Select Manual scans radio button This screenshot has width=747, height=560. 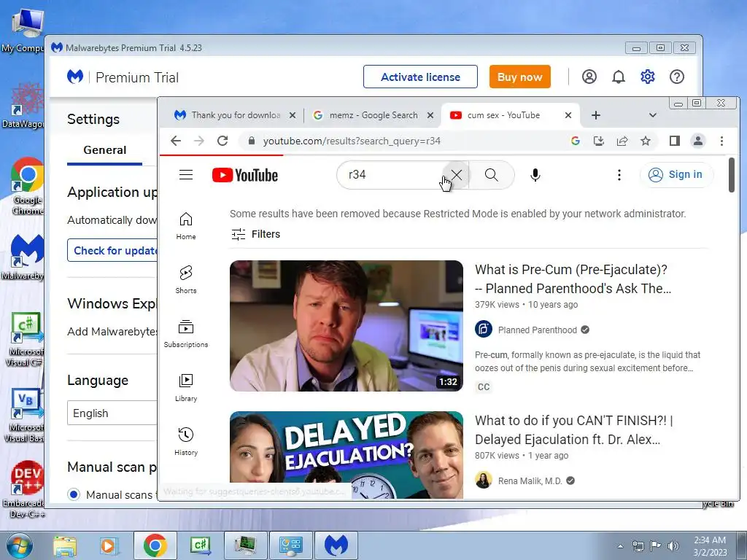[74, 494]
